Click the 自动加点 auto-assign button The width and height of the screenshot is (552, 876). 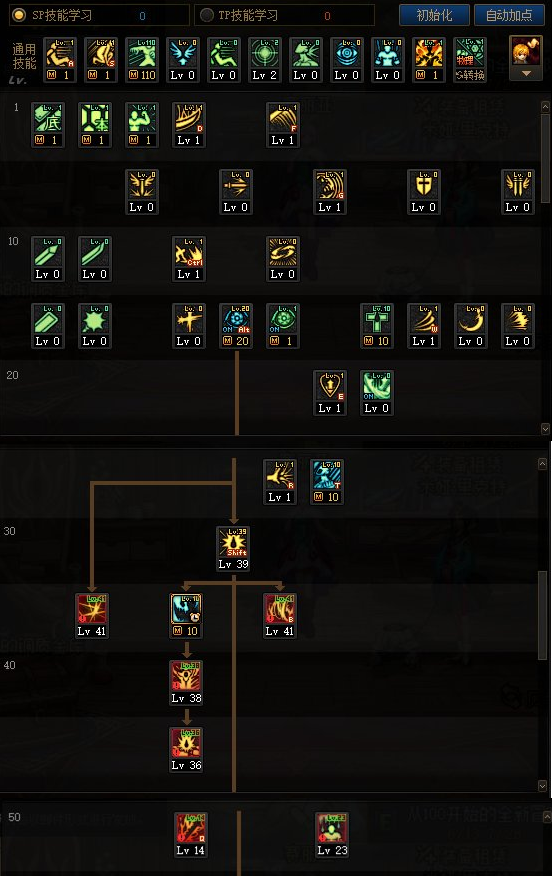click(509, 15)
